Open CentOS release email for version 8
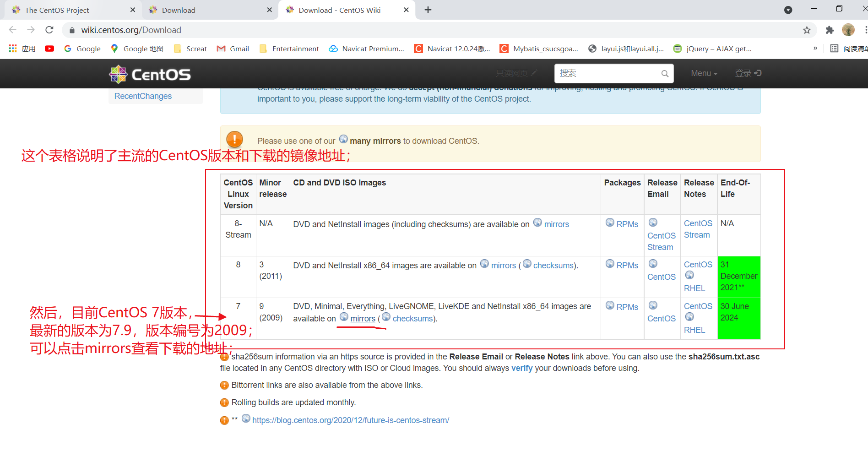 tap(661, 277)
